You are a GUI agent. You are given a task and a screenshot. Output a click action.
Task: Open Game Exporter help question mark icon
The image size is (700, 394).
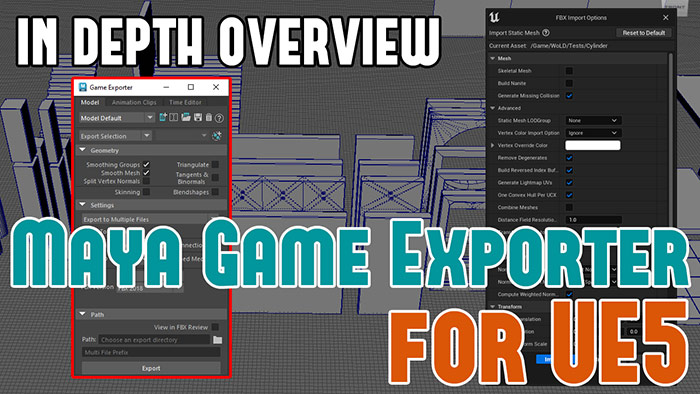coord(219,118)
